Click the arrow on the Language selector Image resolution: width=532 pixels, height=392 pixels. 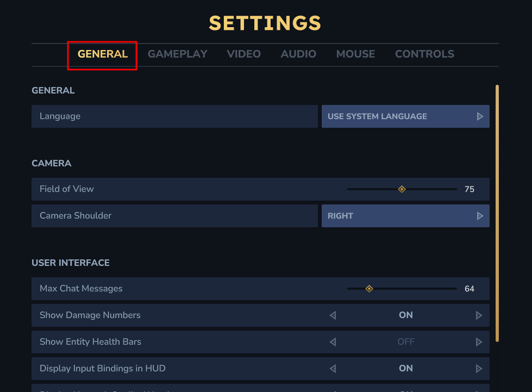pyautogui.click(x=480, y=116)
